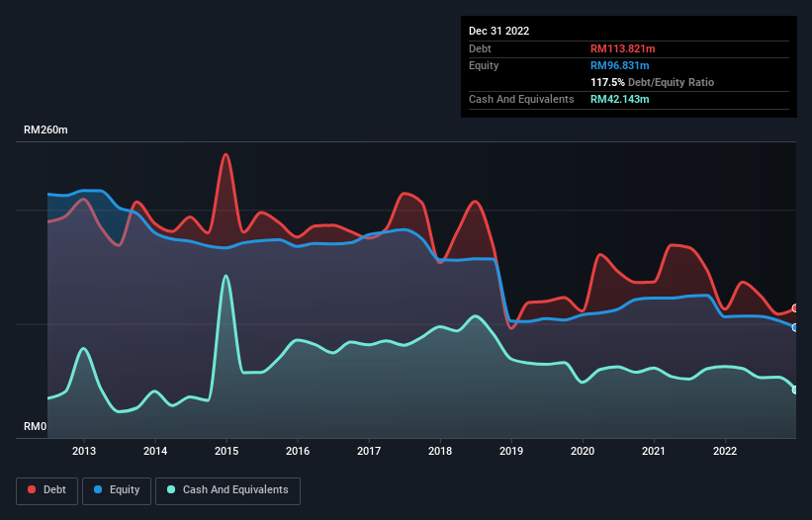
Task: Toggle the Debt series legend button
Action: tap(47, 490)
